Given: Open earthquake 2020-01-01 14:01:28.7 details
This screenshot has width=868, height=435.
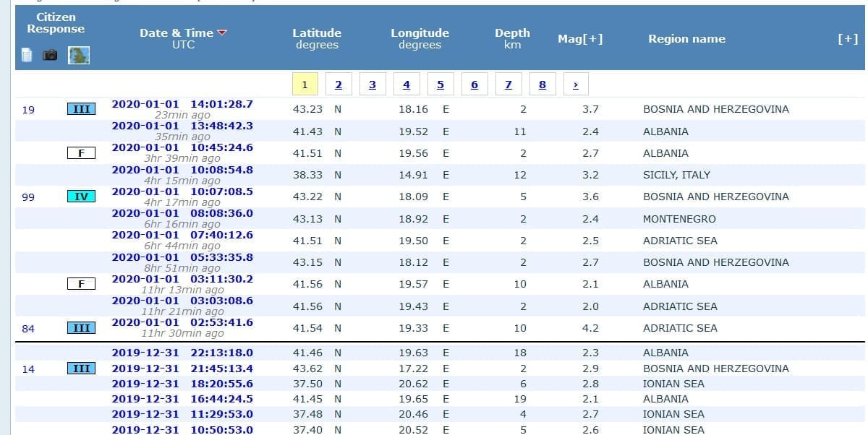Looking at the screenshot, I should tap(182, 104).
